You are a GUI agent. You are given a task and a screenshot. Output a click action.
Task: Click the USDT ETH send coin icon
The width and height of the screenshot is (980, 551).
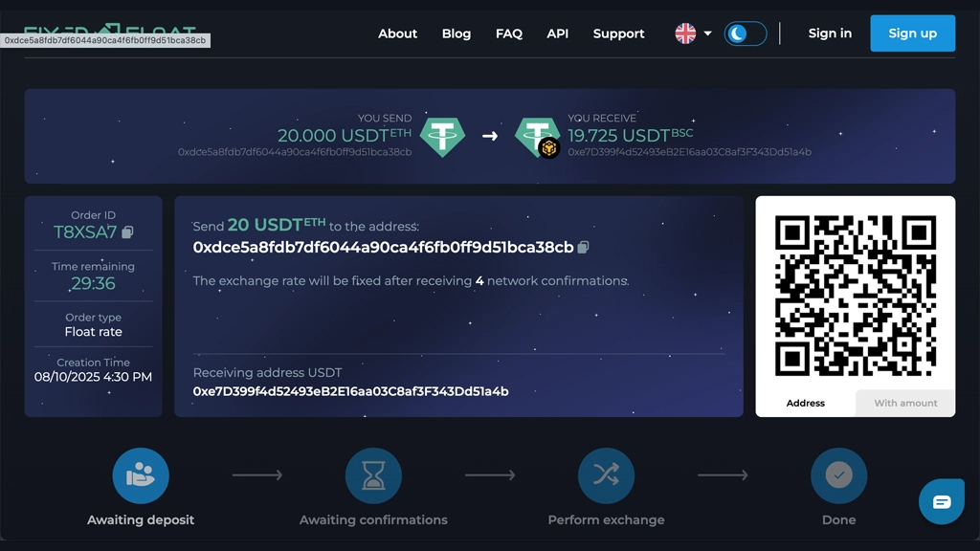pyautogui.click(x=442, y=136)
